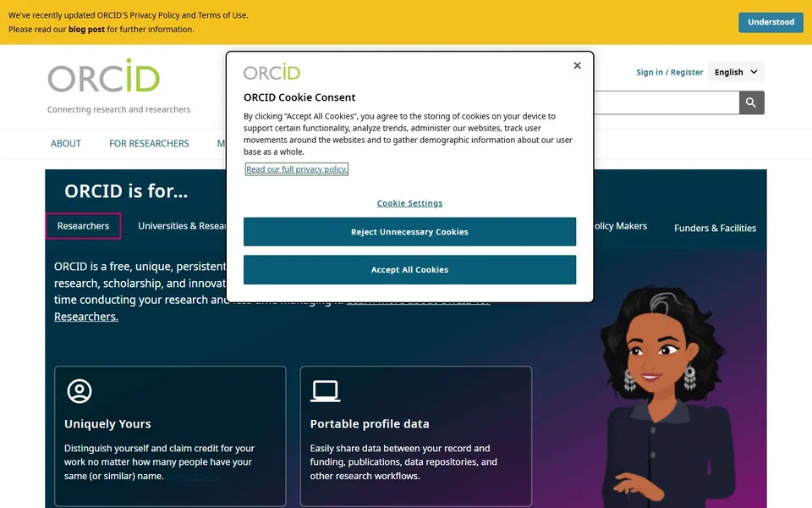Screen dimensions: 812x508
Task: Click the Understood button in yellow banner
Action: [x=771, y=22]
